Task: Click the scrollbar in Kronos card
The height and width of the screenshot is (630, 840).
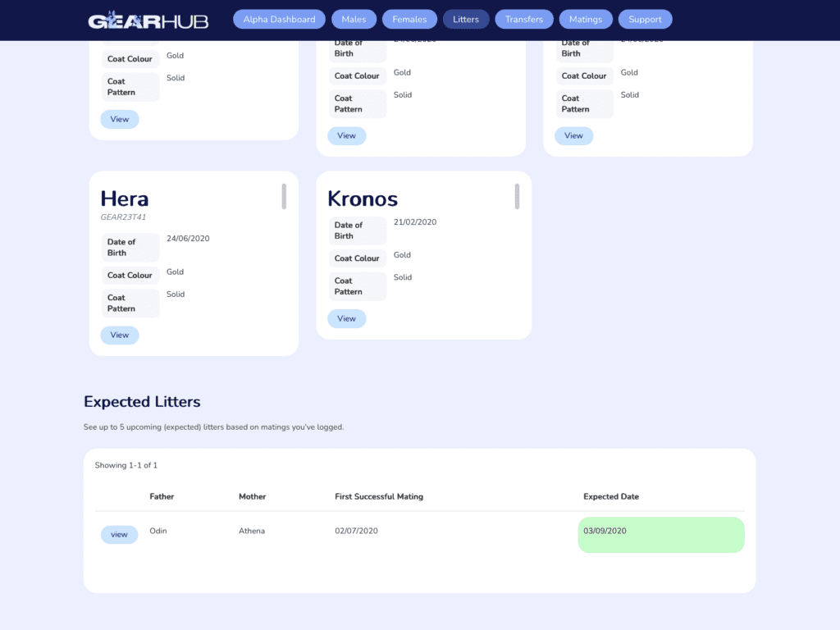Action: pos(517,196)
